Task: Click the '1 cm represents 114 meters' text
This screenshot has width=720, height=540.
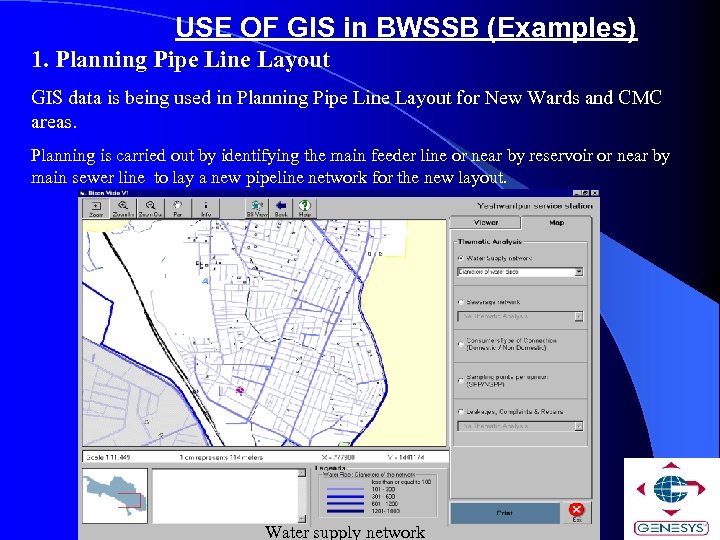Action: [x=221, y=457]
